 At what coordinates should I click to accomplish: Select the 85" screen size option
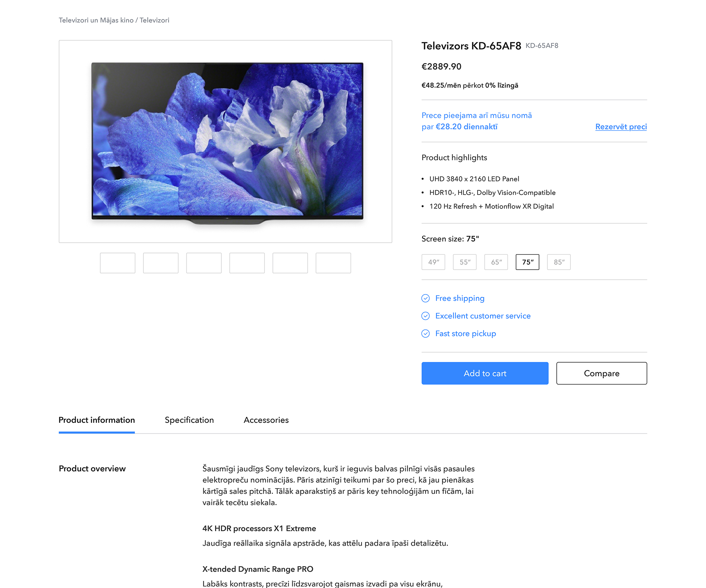pyautogui.click(x=559, y=262)
